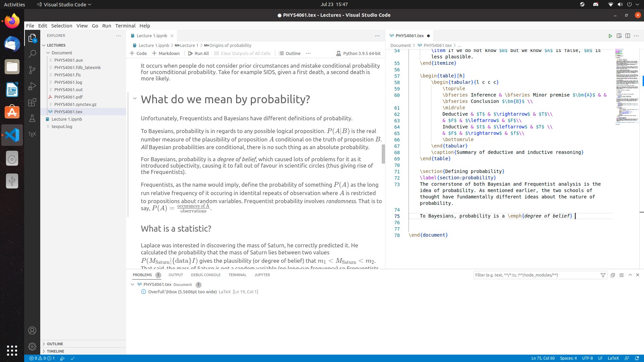Open the Run and Debug view
Viewport: 644px width, 362px height.
pos(32,86)
